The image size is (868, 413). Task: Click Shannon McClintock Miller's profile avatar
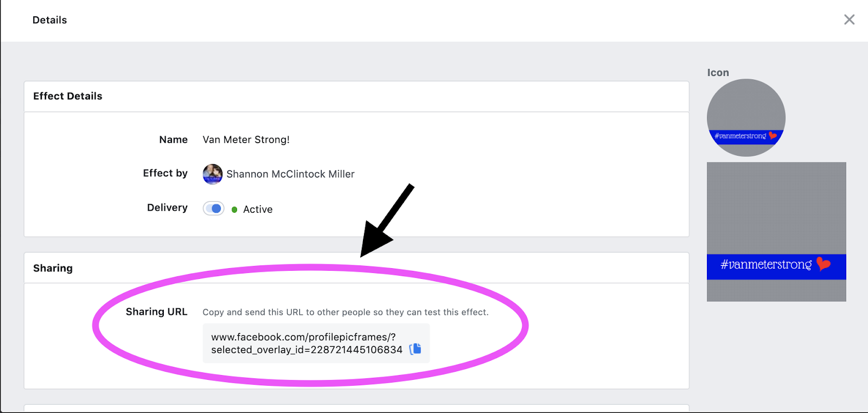(x=213, y=174)
